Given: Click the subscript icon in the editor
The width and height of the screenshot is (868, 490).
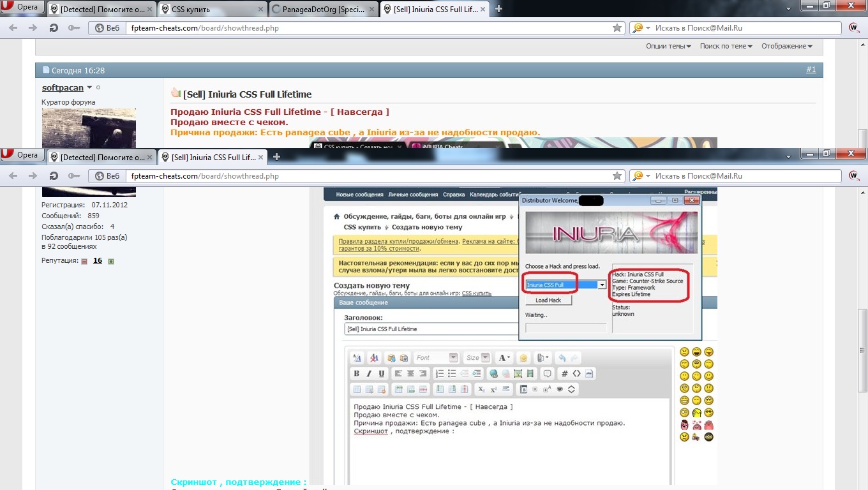Looking at the screenshot, I should tap(481, 389).
